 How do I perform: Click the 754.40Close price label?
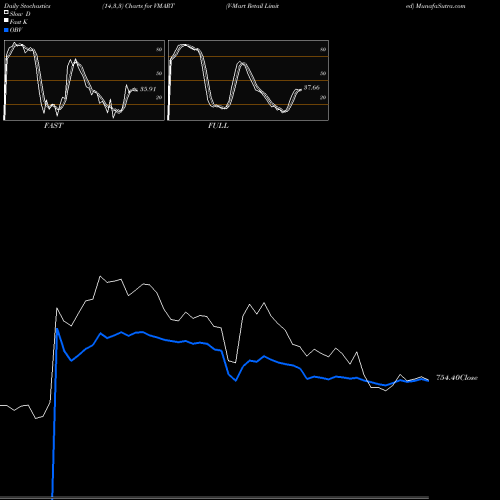[457, 378]
